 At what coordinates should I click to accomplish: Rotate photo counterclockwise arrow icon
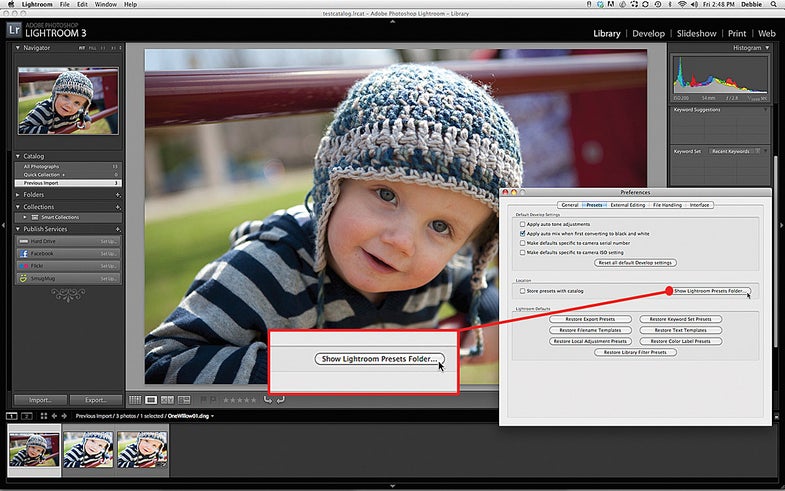click(x=268, y=399)
